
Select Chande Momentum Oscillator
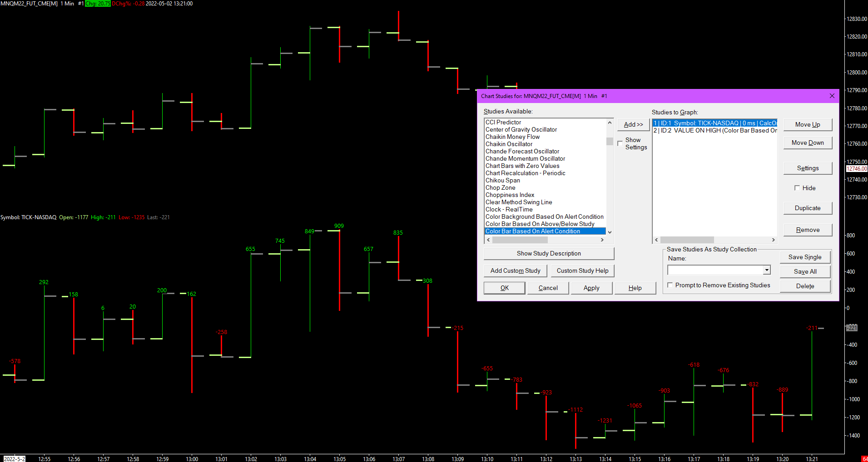click(545, 158)
